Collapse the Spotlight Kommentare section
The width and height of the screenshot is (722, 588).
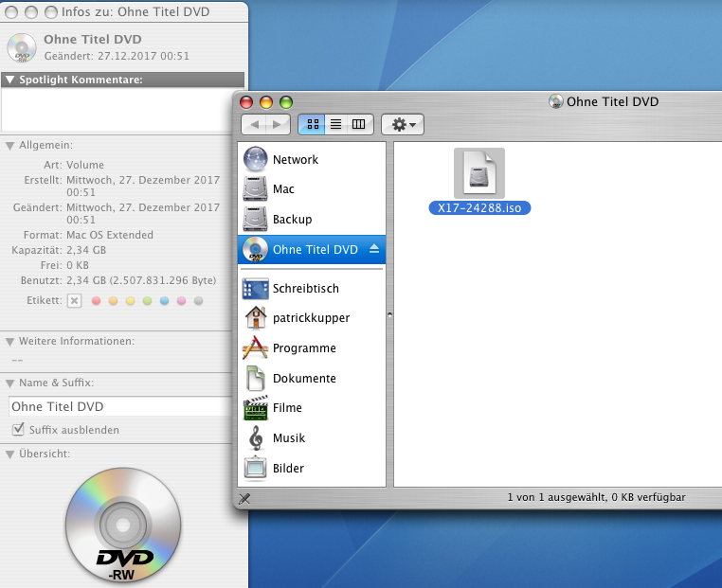[x=10, y=80]
